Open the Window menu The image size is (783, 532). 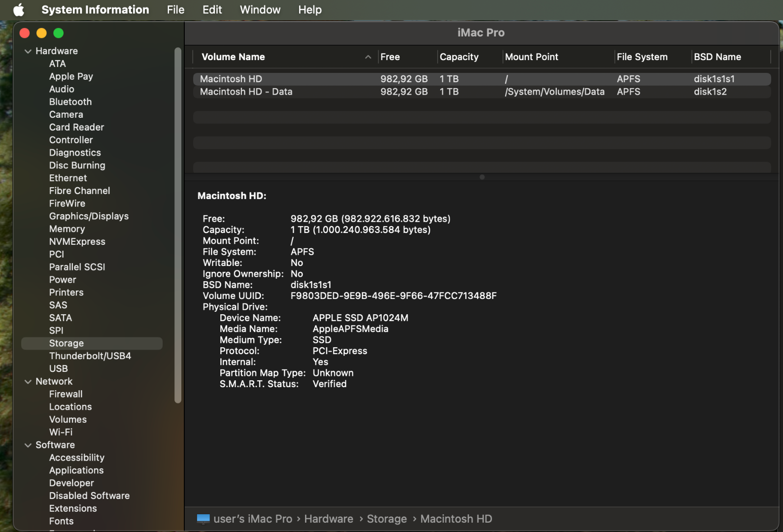coord(260,10)
